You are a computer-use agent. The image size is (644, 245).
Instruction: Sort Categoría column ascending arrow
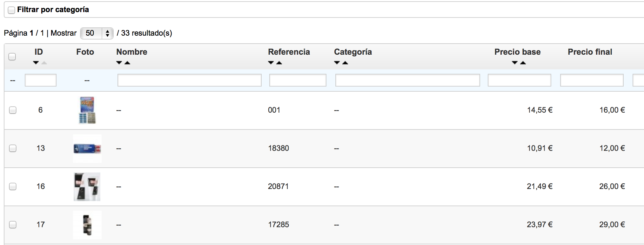click(x=345, y=63)
